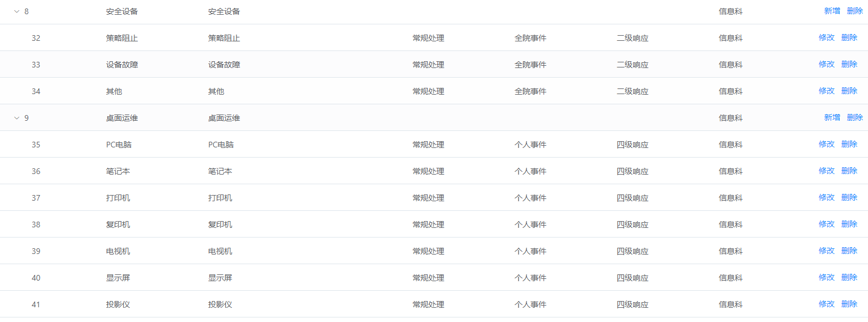
Task: Click 新增 in the 桌面运维 row
Action: click(x=832, y=117)
